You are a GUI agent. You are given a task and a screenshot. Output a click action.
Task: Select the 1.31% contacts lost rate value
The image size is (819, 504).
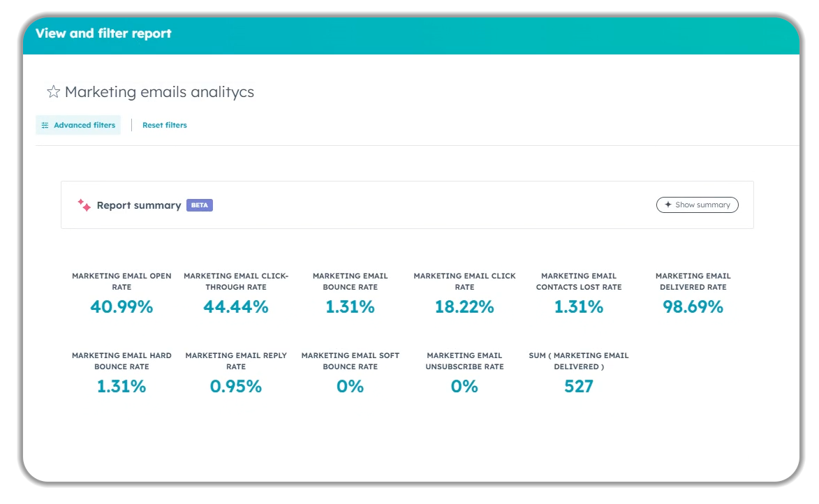[x=579, y=306]
